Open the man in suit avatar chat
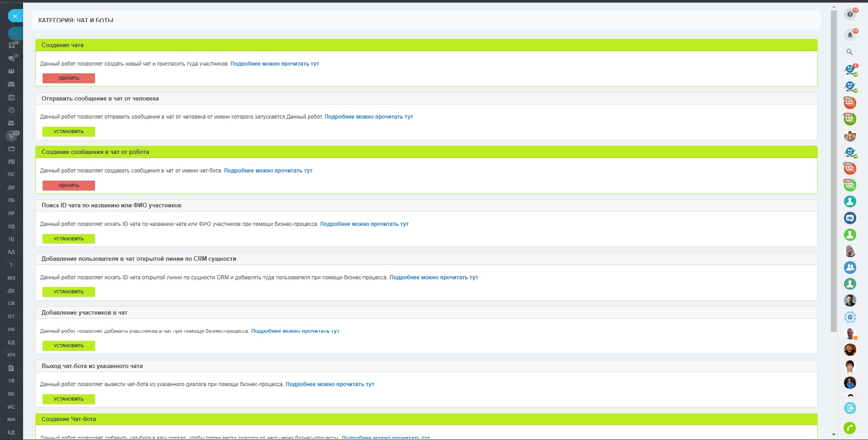This screenshot has width=868, height=440. [x=850, y=300]
